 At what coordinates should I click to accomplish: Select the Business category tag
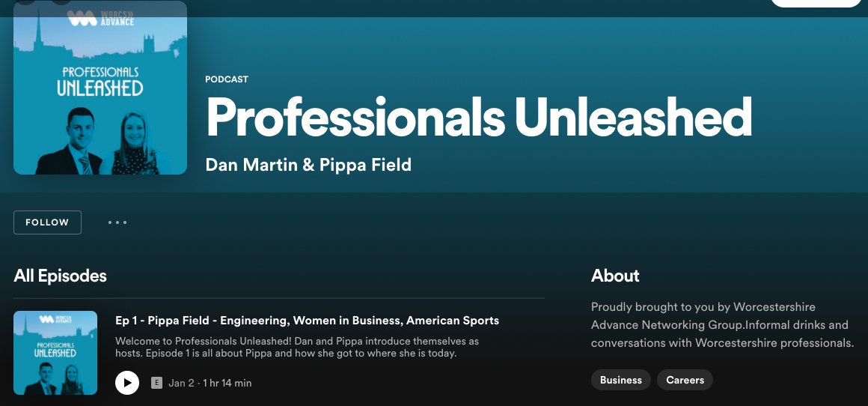tap(620, 380)
